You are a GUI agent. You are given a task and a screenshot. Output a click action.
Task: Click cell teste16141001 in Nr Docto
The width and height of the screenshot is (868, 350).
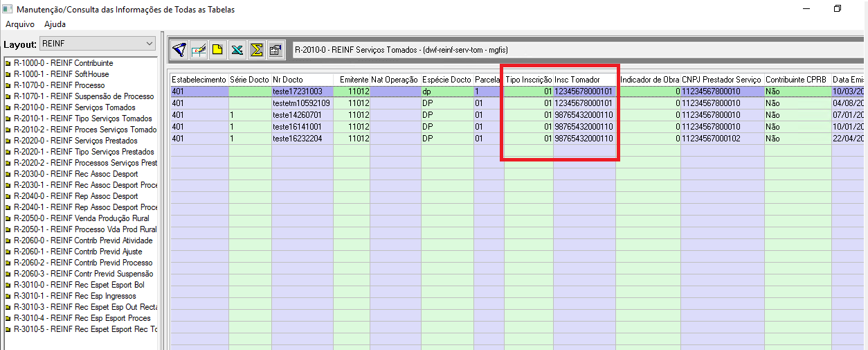(x=302, y=127)
